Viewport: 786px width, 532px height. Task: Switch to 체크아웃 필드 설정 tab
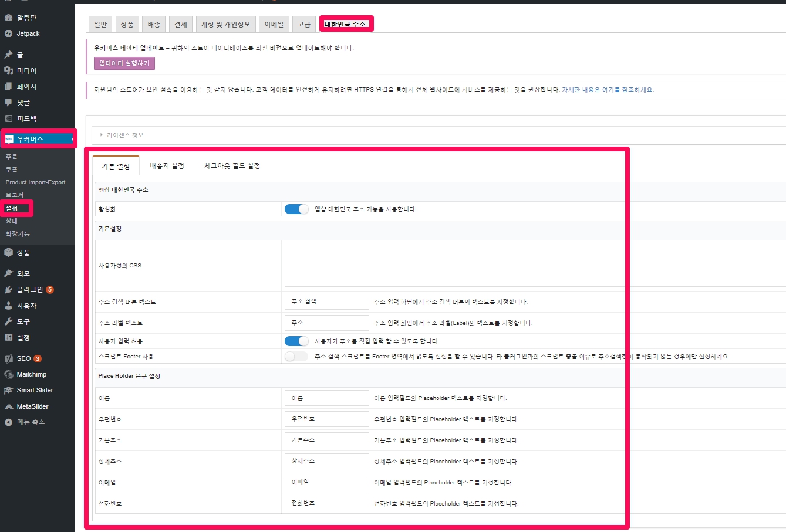(x=232, y=166)
